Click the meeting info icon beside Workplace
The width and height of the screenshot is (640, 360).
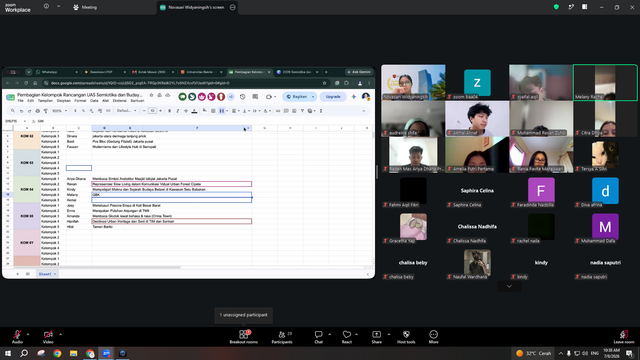pos(46,7)
